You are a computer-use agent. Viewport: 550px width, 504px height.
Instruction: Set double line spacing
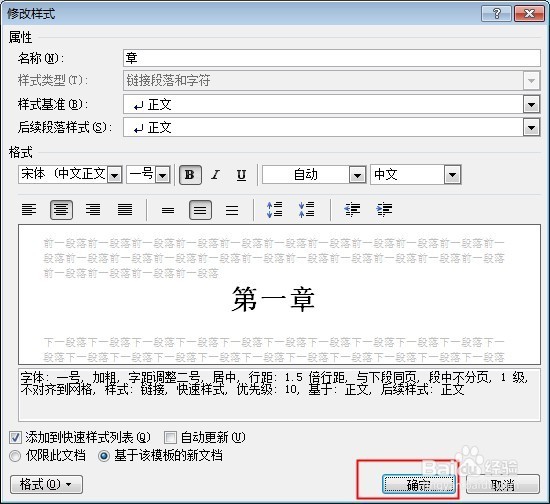pyautogui.click(x=232, y=210)
